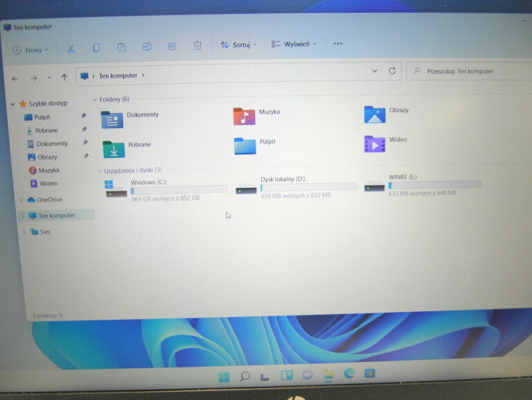Open the Sortuj sort menu
The width and height of the screenshot is (532, 400).
point(238,45)
